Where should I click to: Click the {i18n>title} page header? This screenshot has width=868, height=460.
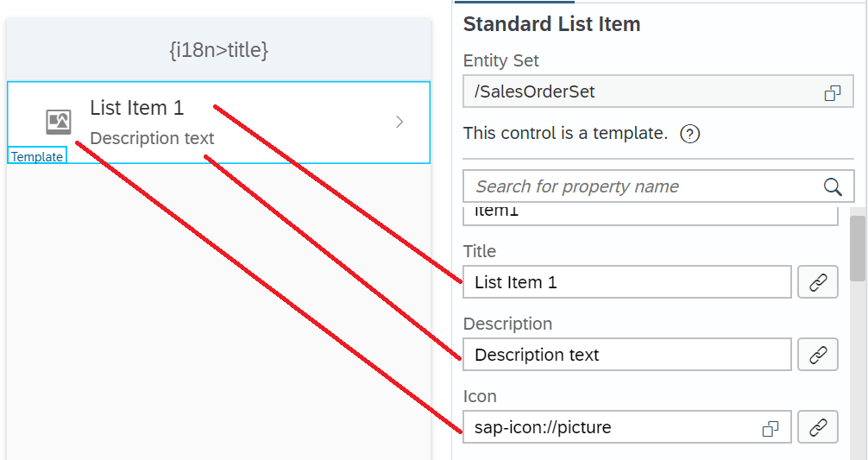[218, 51]
